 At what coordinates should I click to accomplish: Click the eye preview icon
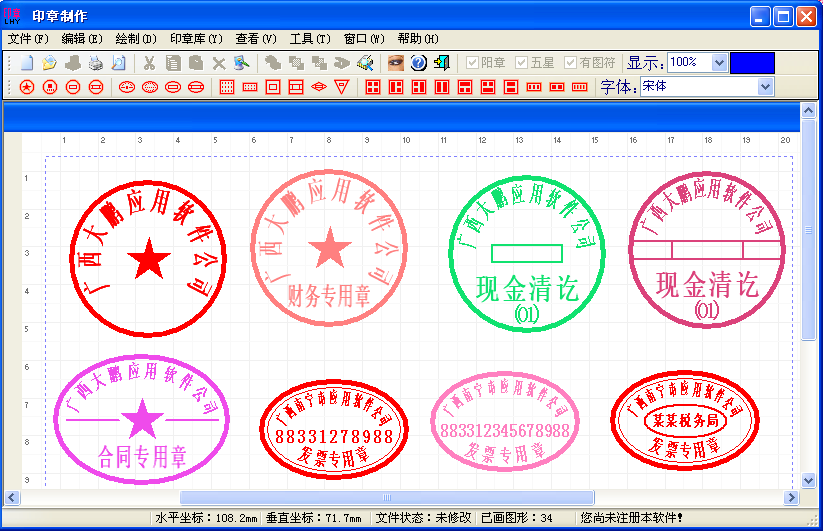396,63
